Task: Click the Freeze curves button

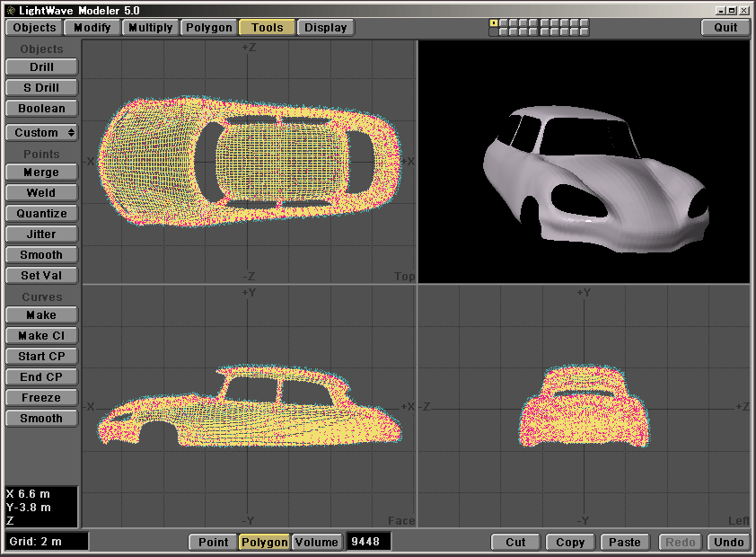Action: (x=41, y=398)
